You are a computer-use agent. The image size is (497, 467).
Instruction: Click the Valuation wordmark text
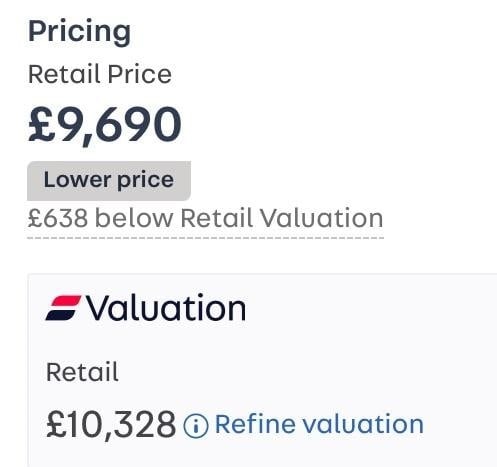tap(166, 308)
